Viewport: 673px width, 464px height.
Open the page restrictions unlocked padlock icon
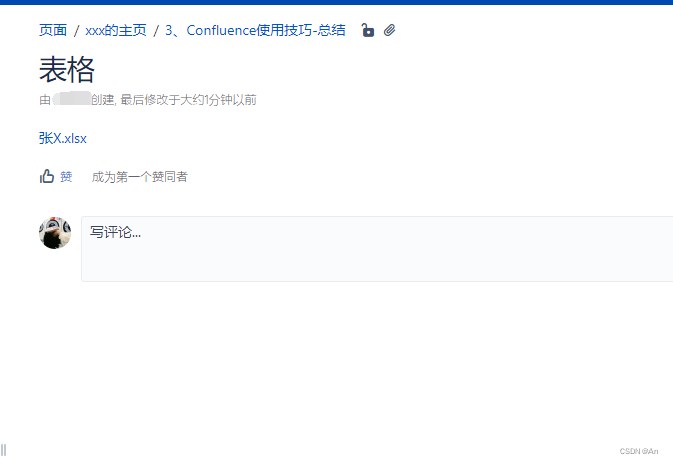coord(367,30)
